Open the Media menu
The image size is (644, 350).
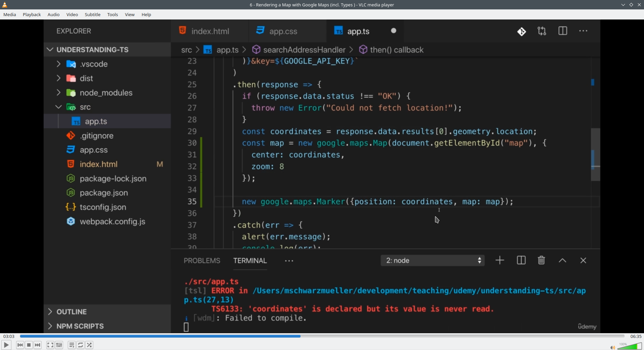click(x=10, y=14)
